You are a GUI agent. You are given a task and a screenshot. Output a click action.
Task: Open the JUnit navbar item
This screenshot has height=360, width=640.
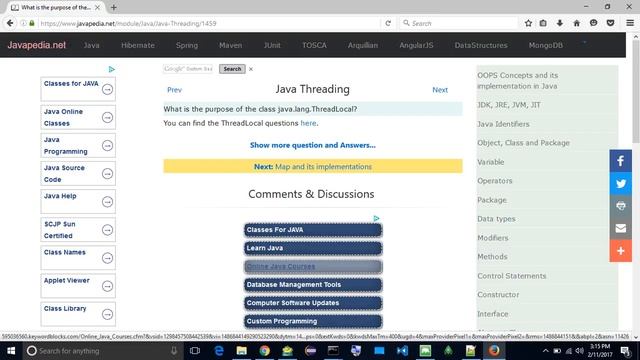272,45
